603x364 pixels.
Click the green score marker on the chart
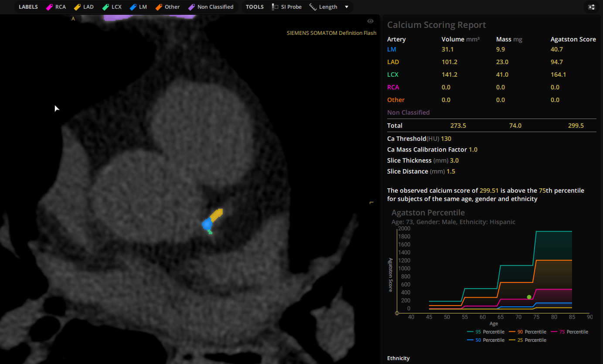click(x=528, y=297)
